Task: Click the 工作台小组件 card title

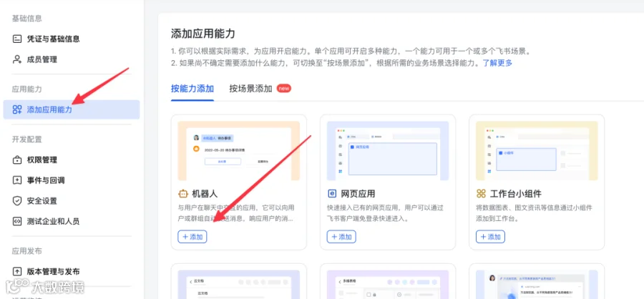Action: [515, 193]
